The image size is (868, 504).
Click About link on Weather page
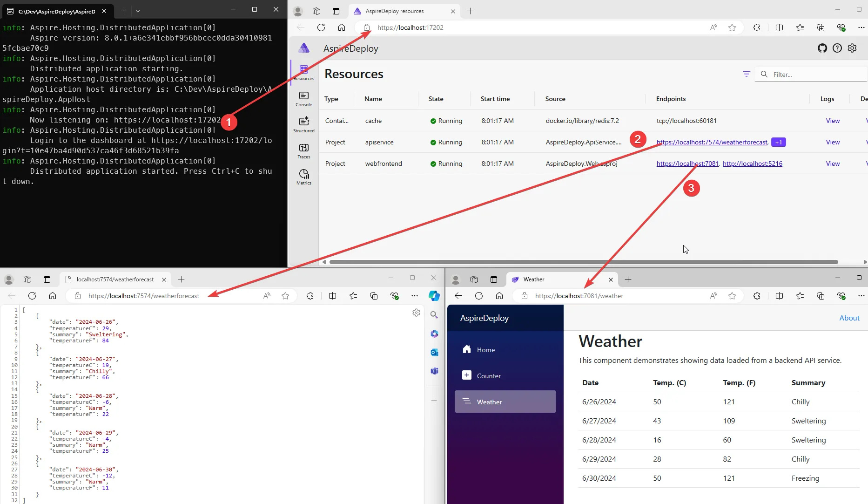coord(849,318)
